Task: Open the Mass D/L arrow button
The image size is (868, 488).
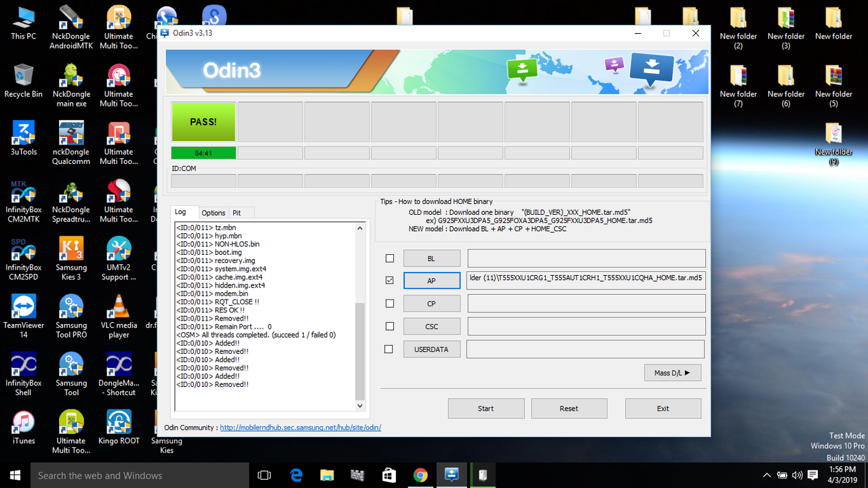Action: click(673, 373)
